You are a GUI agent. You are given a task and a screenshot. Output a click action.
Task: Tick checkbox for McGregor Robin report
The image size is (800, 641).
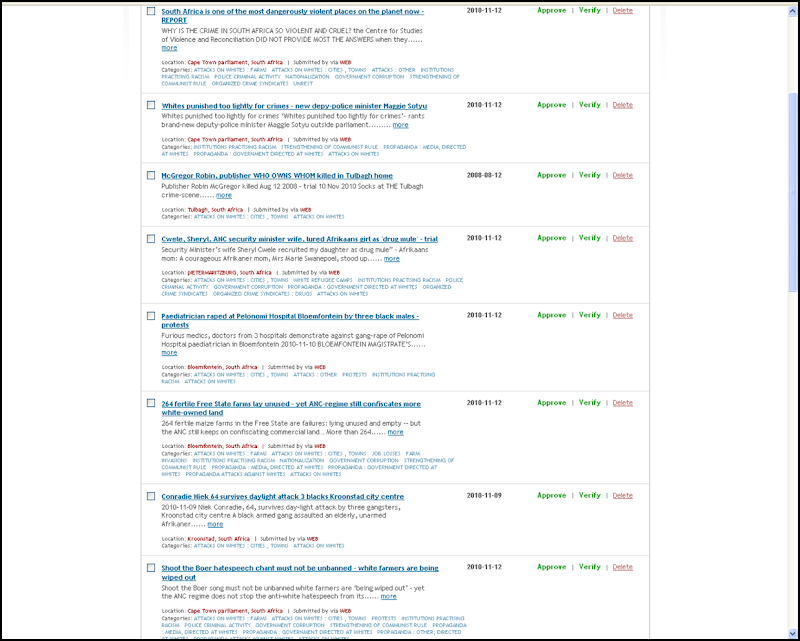pyautogui.click(x=151, y=175)
